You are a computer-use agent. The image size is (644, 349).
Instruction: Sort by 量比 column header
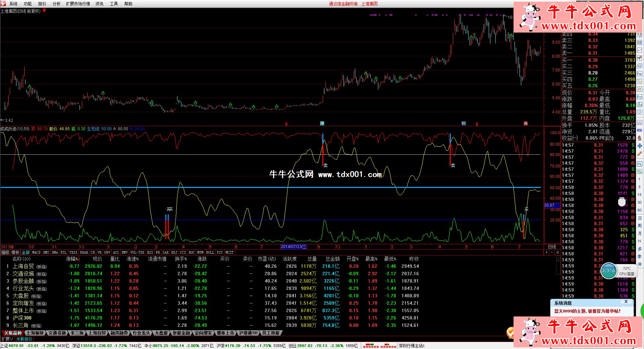[x=115, y=259]
